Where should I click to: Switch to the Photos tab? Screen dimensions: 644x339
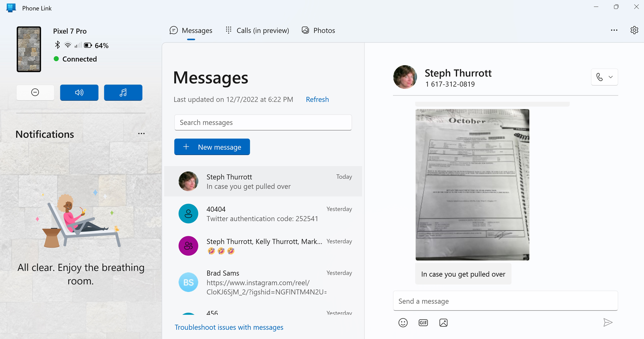pos(318,30)
